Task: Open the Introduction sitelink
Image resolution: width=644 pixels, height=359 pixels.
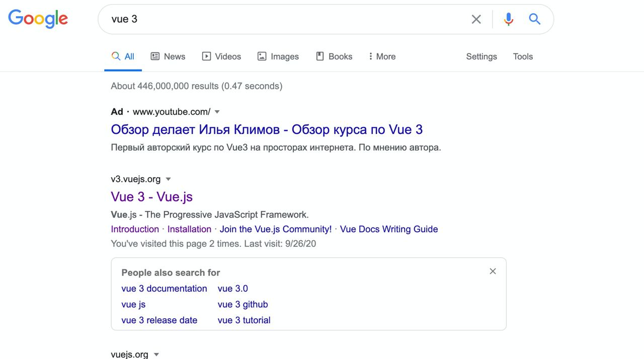Action: (x=135, y=229)
